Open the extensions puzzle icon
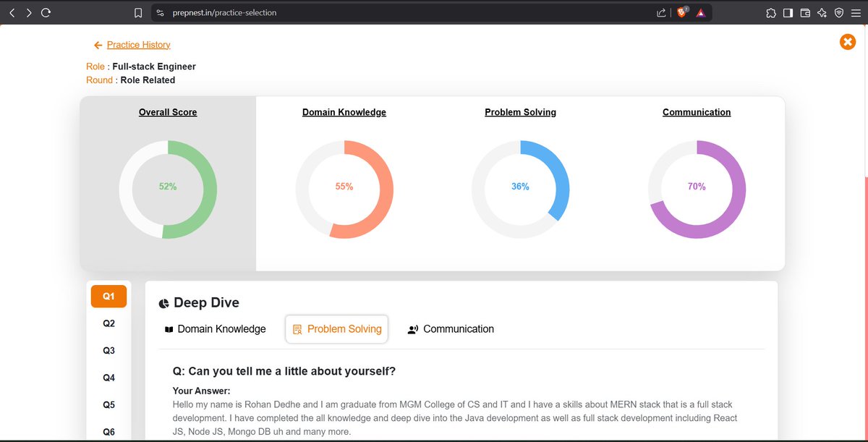Screen dimensions: 868x442 [771, 12]
